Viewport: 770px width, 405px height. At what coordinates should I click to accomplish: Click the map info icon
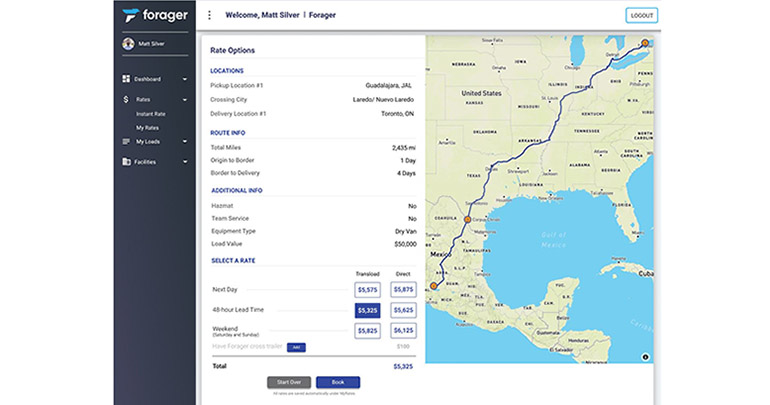(x=645, y=356)
